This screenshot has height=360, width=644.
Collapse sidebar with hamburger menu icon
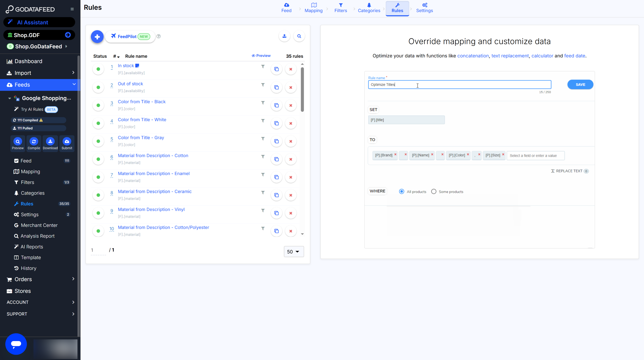click(x=72, y=9)
